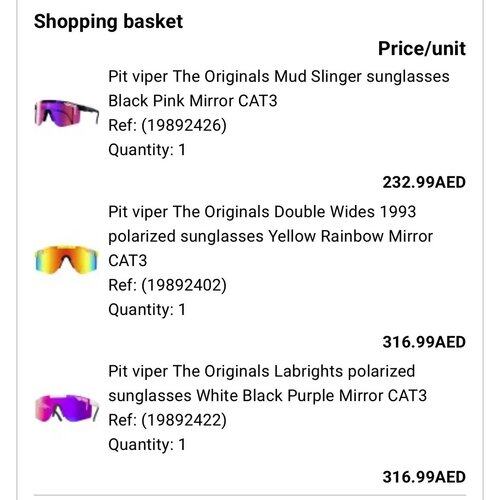Click the 232.99AED price
The width and height of the screenshot is (500, 500).
pyautogui.click(x=424, y=182)
